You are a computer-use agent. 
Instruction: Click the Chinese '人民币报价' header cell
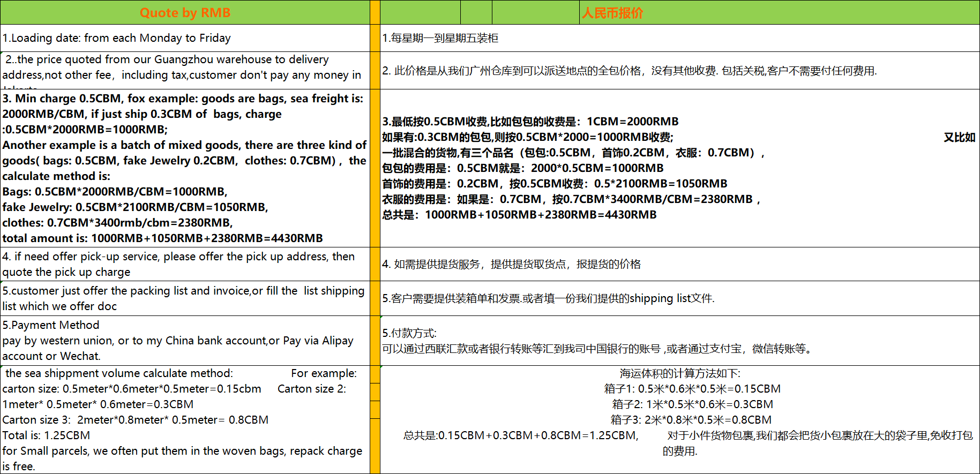click(780, 12)
